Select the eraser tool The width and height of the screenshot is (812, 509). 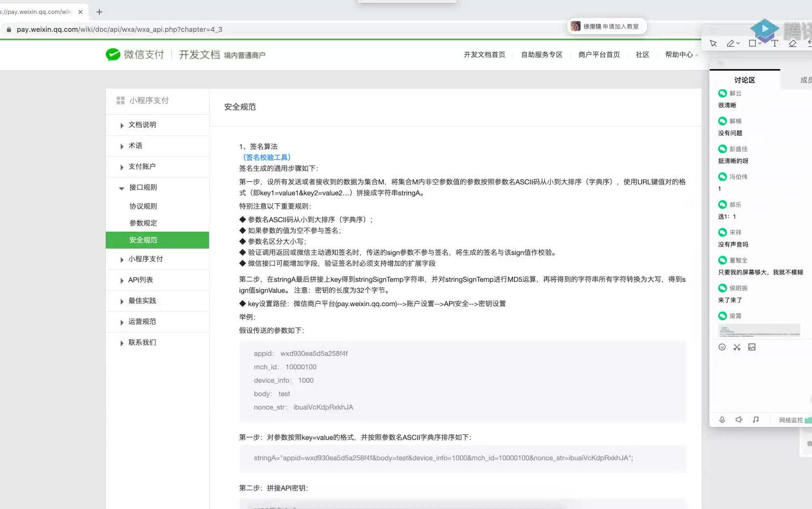[x=792, y=43]
